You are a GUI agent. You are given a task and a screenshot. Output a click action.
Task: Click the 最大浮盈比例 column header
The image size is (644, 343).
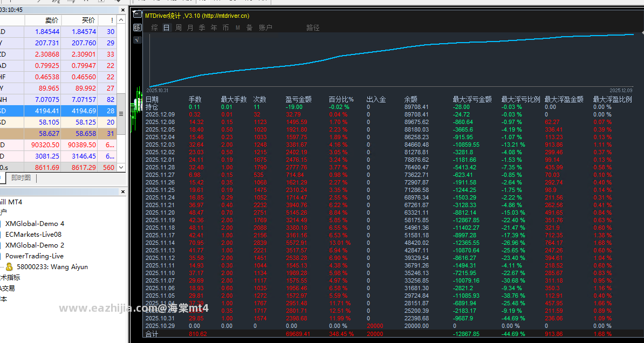(x=612, y=99)
